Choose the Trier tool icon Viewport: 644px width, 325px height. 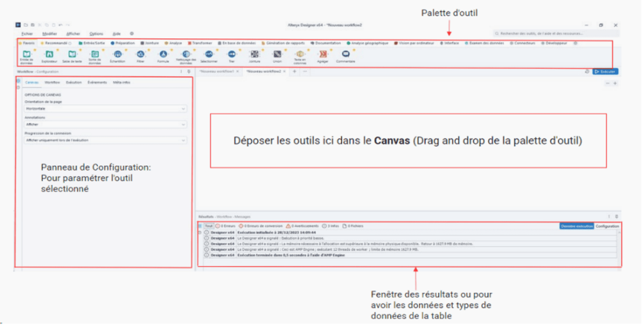(x=231, y=54)
